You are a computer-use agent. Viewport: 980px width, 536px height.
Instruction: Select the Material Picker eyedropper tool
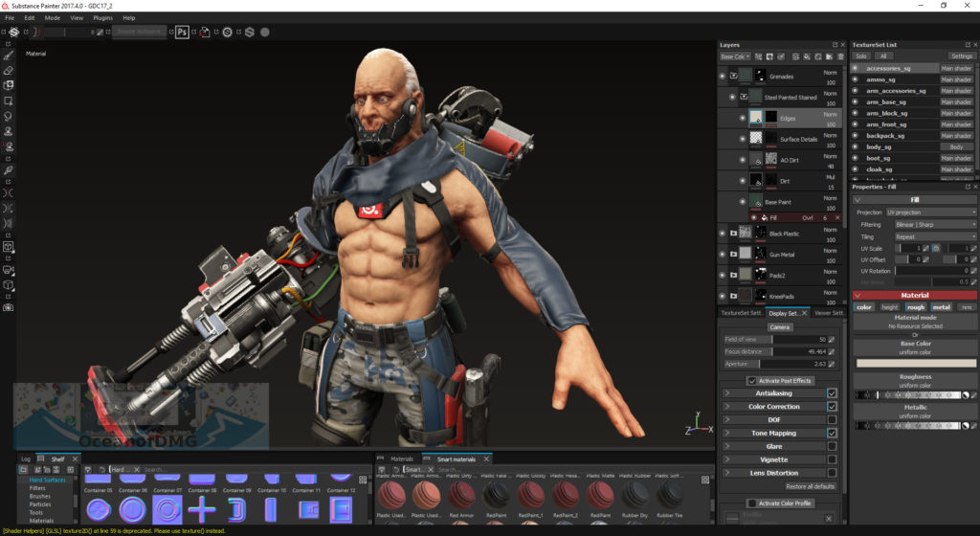click(8, 169)
